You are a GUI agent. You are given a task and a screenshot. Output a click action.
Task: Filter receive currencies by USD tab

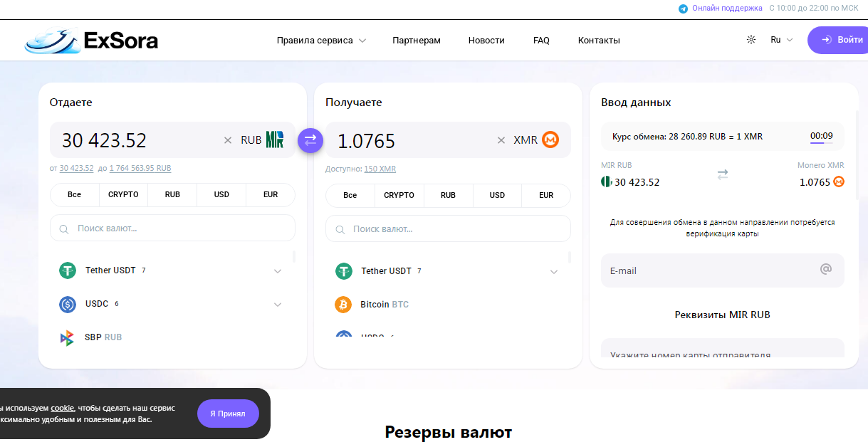click(x=497, y=195)
